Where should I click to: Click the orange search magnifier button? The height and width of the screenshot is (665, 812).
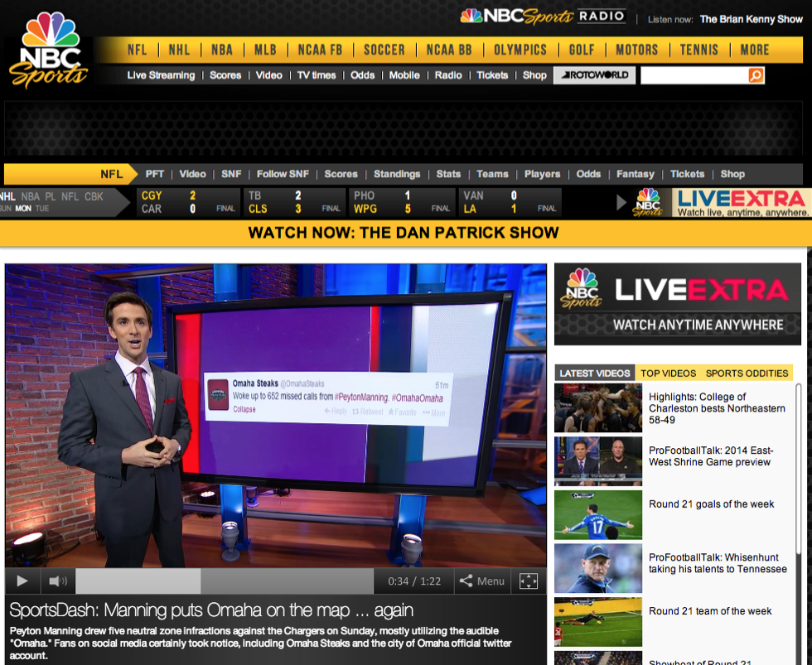(756, 75)
